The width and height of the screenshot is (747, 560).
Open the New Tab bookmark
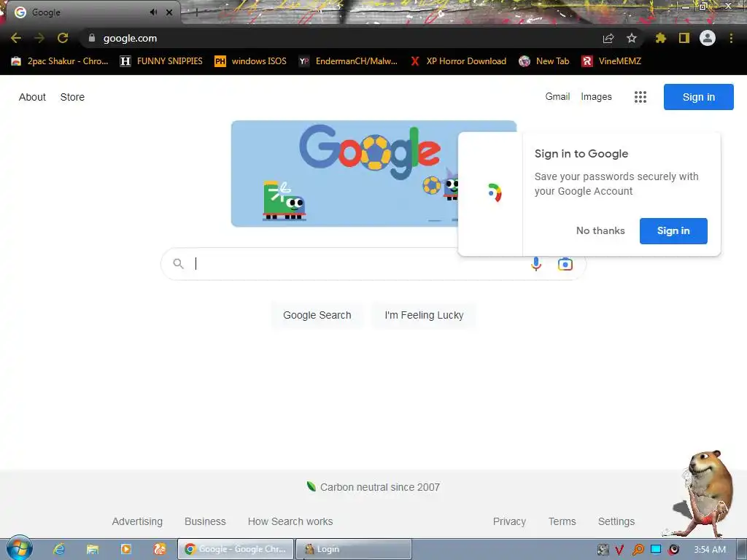[544, 61]
